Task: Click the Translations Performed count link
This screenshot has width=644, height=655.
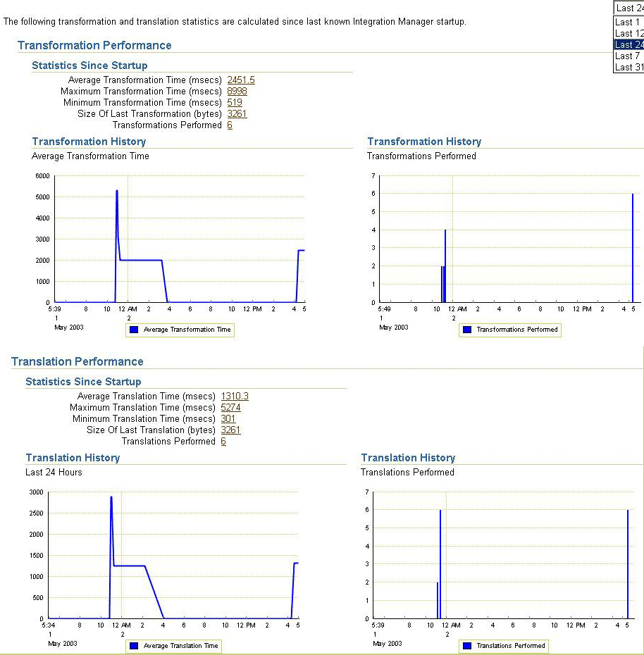Action: tap(223, 441)
